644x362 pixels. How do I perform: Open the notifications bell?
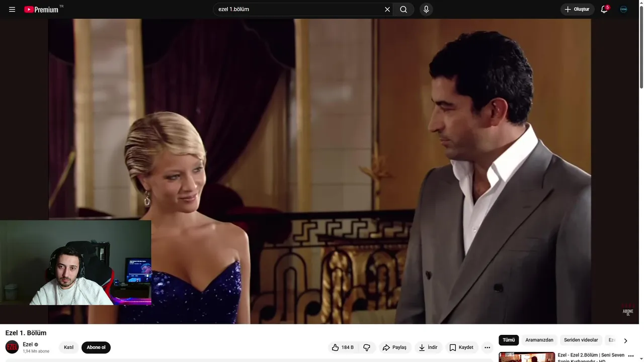pyautogui.click(x=604, y=10)
